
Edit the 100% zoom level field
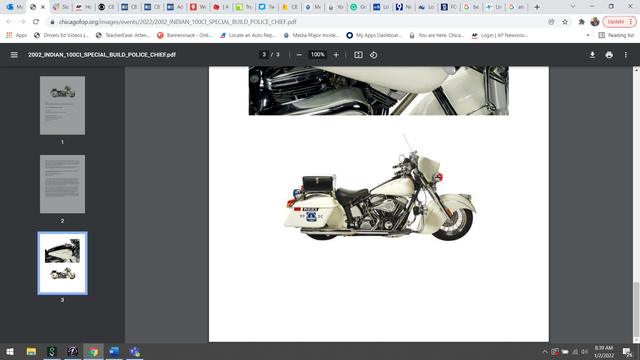[318, 55]
